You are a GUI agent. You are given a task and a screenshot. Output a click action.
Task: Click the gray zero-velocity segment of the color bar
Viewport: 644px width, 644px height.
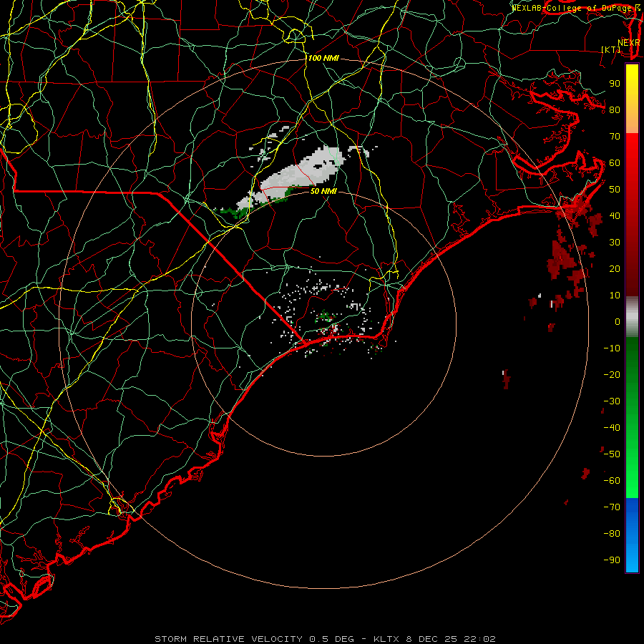pyautogui.click(x=632, y=317)
